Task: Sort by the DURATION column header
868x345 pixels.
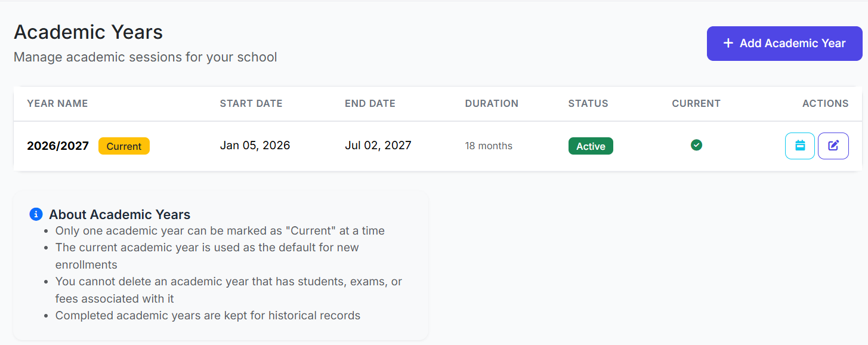Action: [x=492, y=103]
